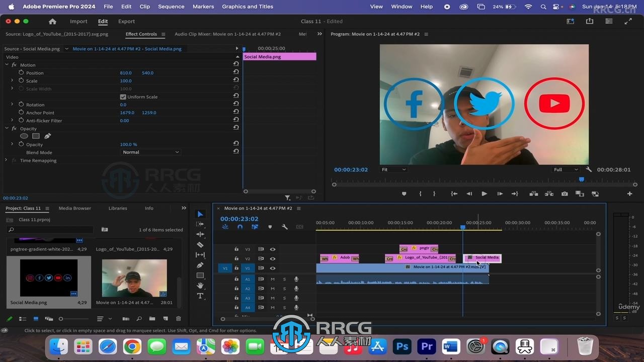Reset the Position parameter

click(x=236, y=73)
